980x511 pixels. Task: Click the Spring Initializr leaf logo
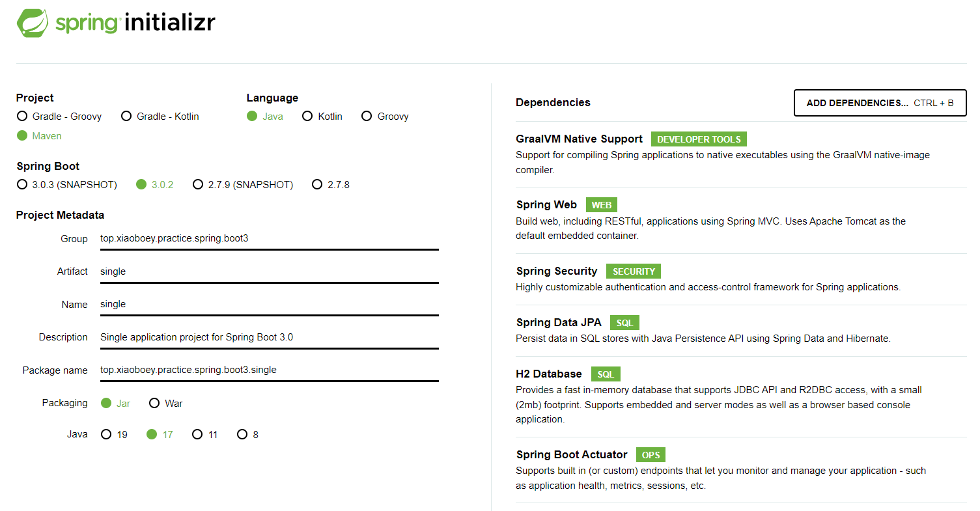pos(33,23)
